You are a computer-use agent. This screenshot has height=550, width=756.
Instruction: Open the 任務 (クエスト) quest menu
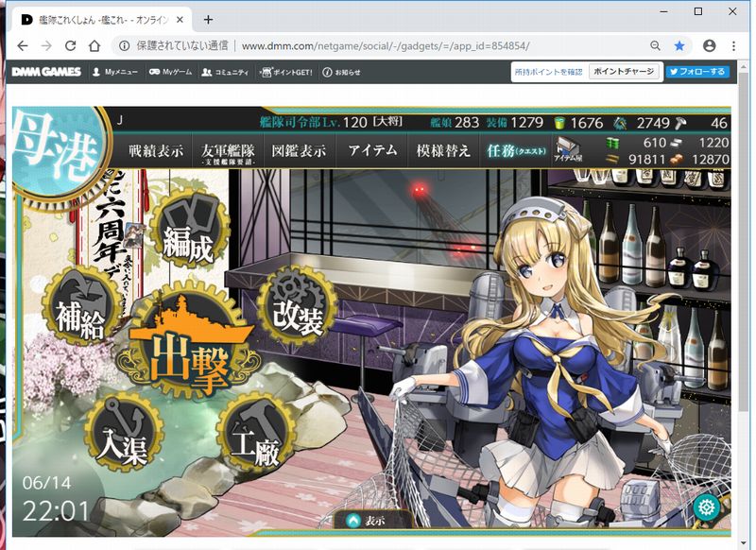click(x=516, y=151)
